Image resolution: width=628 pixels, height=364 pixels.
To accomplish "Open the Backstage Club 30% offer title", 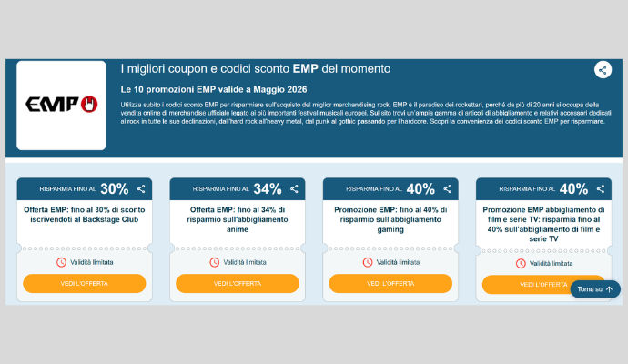I will pos(84,215).
